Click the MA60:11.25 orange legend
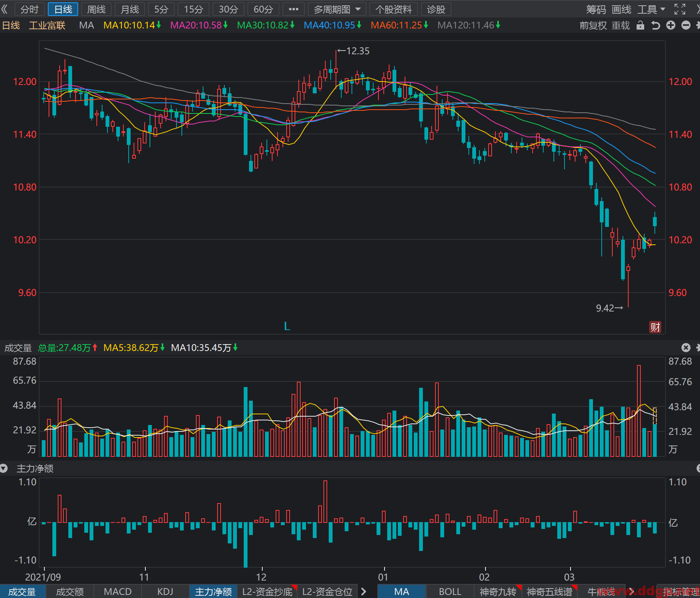Viewport: 700px width, 598px height. [399, 25]
